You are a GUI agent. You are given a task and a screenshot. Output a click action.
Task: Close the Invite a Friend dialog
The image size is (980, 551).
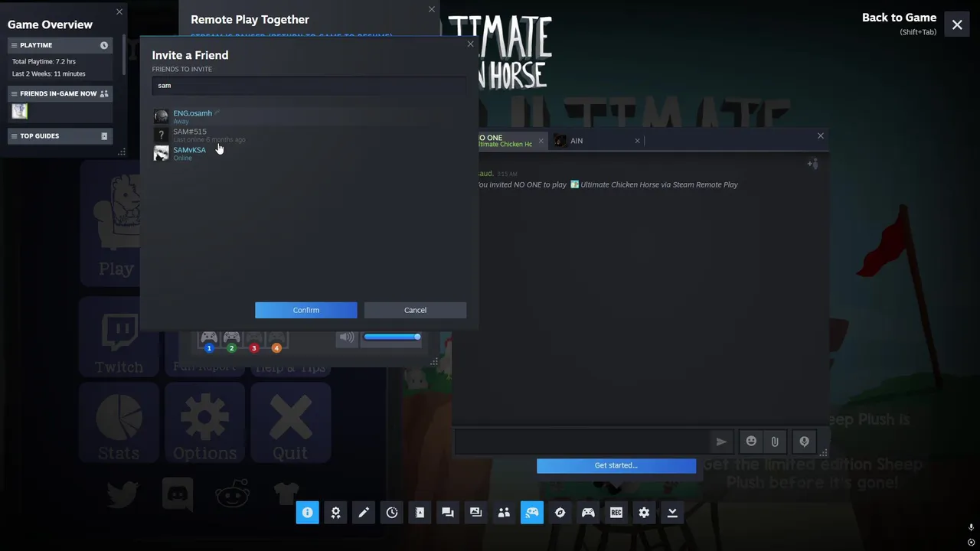[471, 44]
